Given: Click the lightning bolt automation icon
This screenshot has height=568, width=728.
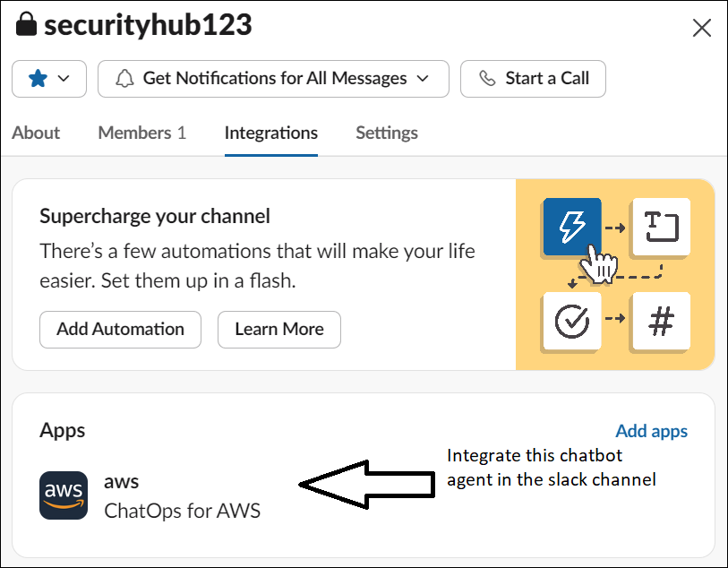Looking at the screenshot, I should 572,227.
